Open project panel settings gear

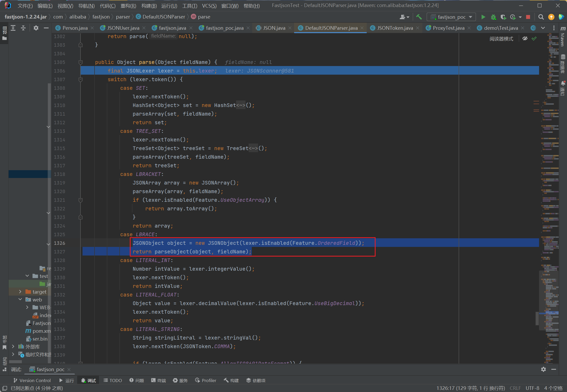(36, 28)
